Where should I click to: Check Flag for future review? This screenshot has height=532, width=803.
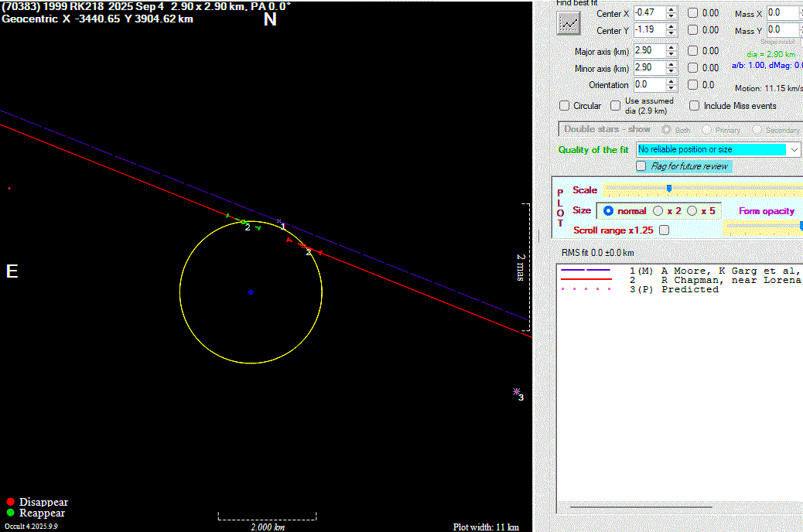(x=641, y=166)
